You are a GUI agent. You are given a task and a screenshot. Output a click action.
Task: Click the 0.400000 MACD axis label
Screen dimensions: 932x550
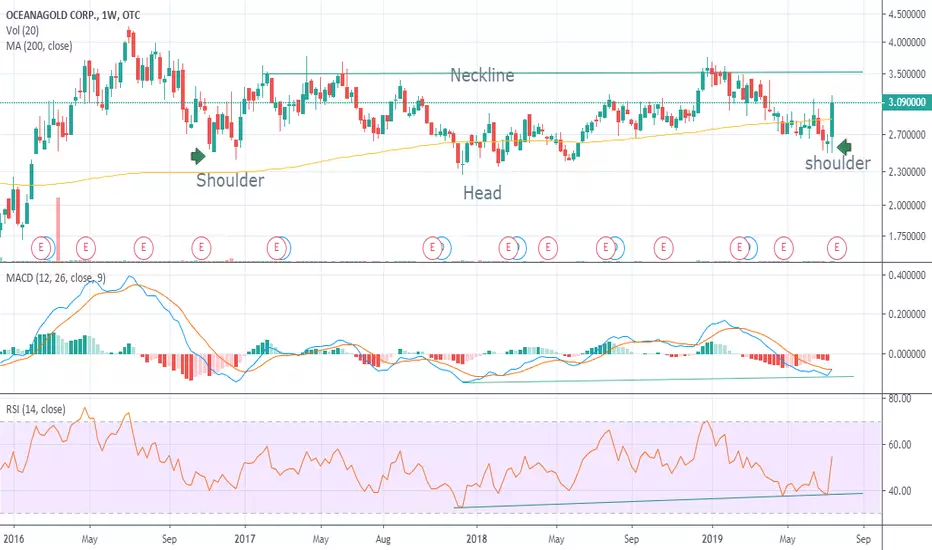[x=907, y=275]
